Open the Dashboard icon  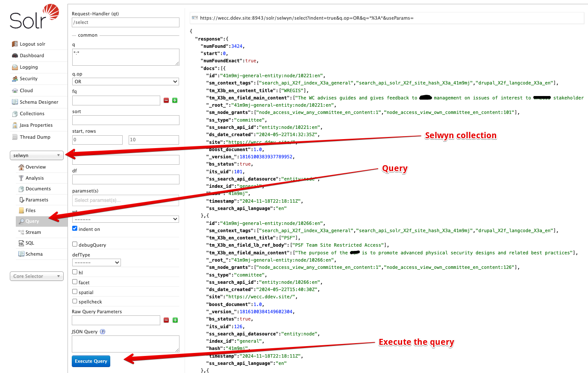(x=15, y=55)
